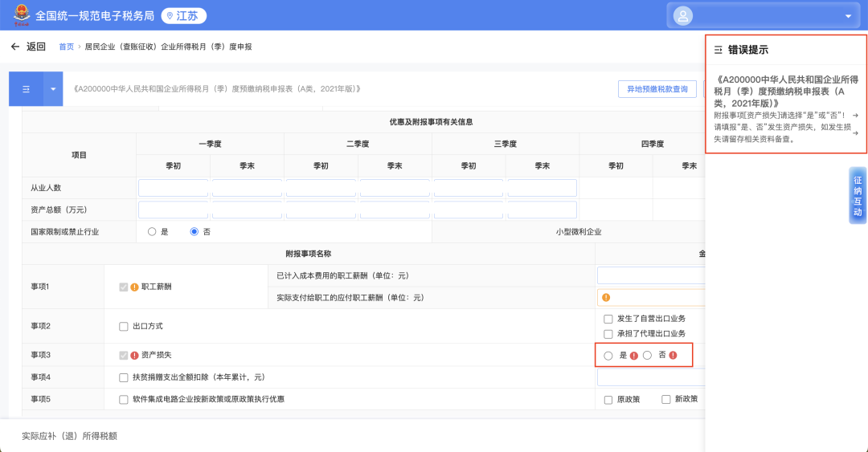Go to 首页 in the breadcrumb
This screenshot has height=452, width=868.
(x=66, y=47)
